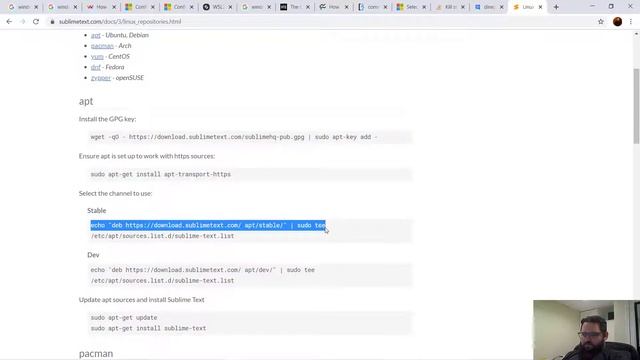
Task: Open the 'dnf' link for Fedora
Action: point(96,67)
